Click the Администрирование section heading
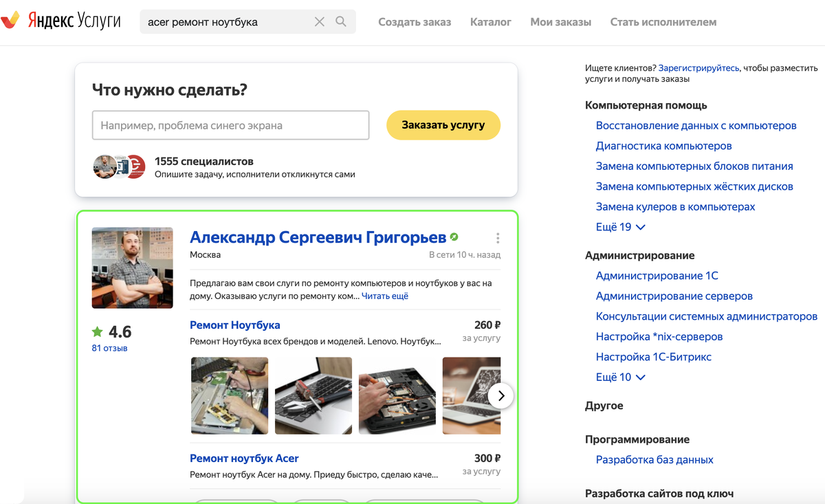Image resolution: width=825 pixels, height=504 pixels. point(640,255)
